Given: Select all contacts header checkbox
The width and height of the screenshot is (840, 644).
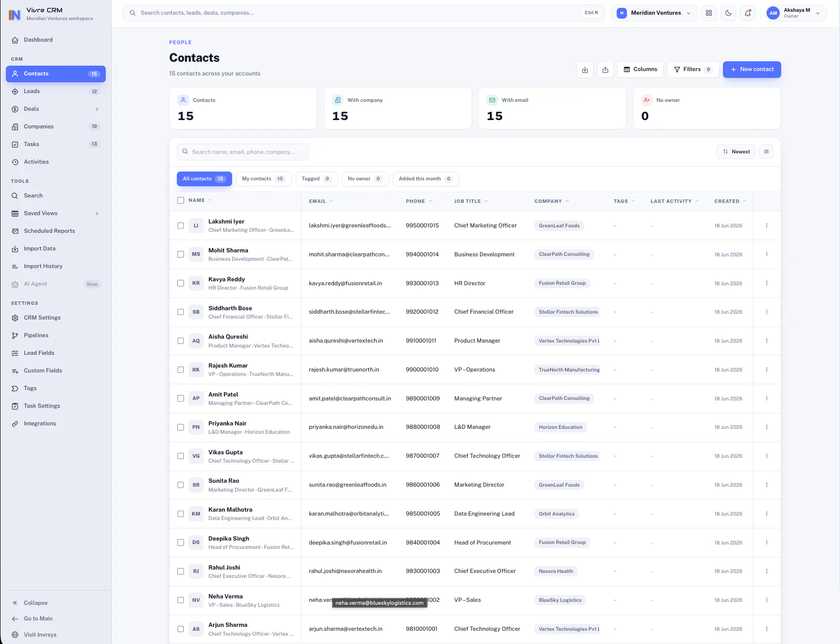Looking at the screenshot, I should point(181,200).
